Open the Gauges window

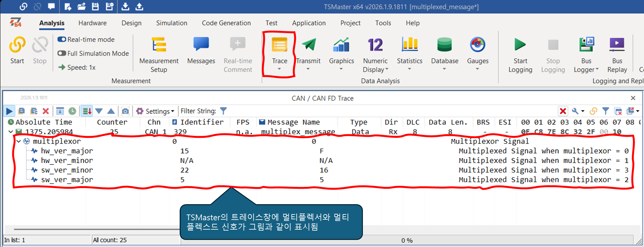pos(478,51)
